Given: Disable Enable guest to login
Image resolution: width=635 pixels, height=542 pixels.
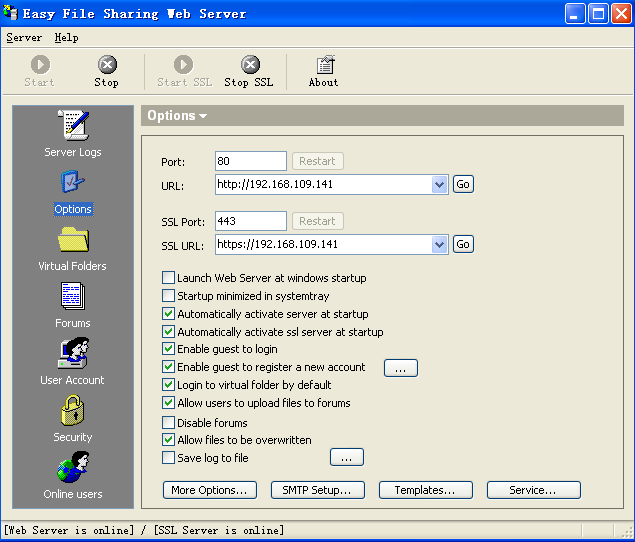Looking at the screenshot, I should [168, 349].
